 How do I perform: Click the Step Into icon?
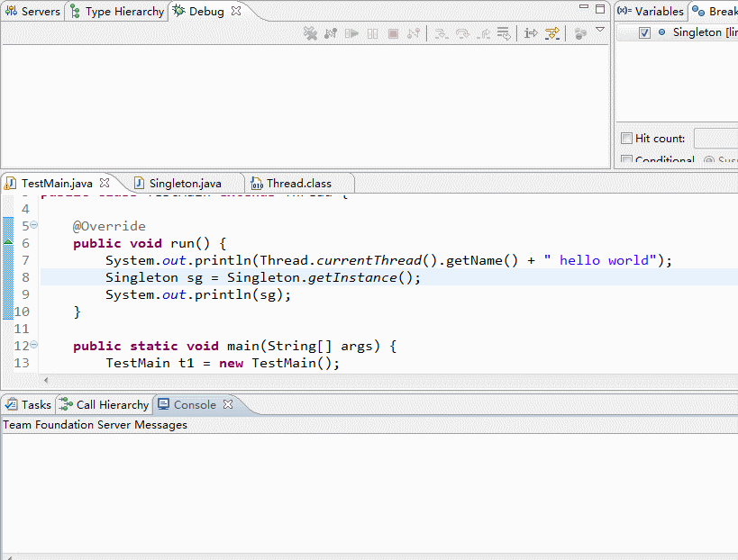(441, 33)
